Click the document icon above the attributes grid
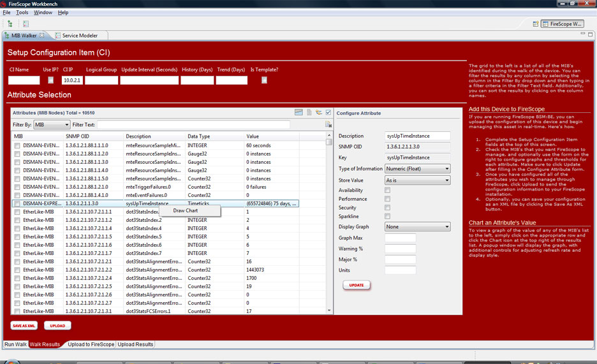Viewport: 597px width, 364px height. pos(309,112)
